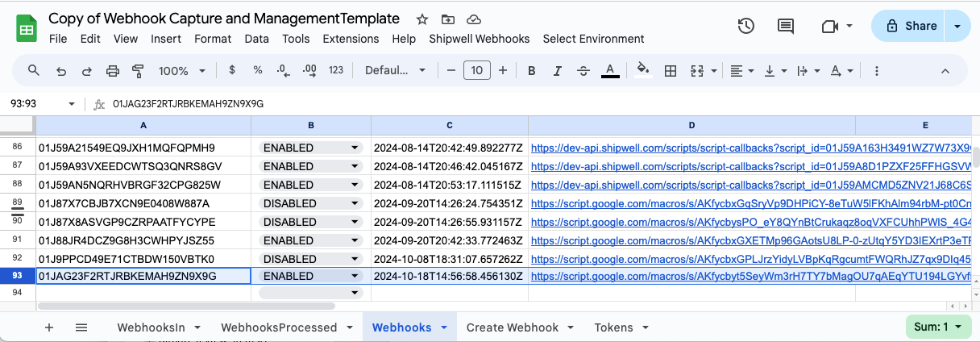Select cell 01J88JR4DCZ9G8H3CWHPYJSZ55
This screenshot has width=980, height=342.
143,240
